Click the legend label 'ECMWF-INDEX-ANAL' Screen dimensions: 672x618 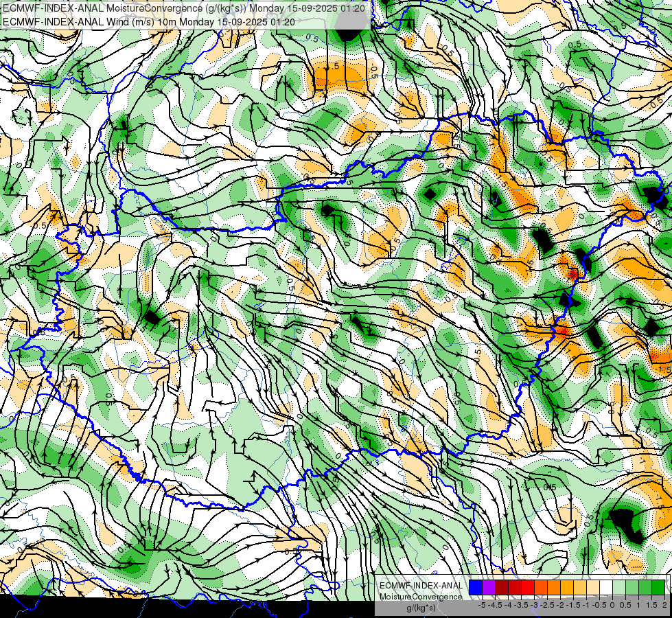click(421, 586)
